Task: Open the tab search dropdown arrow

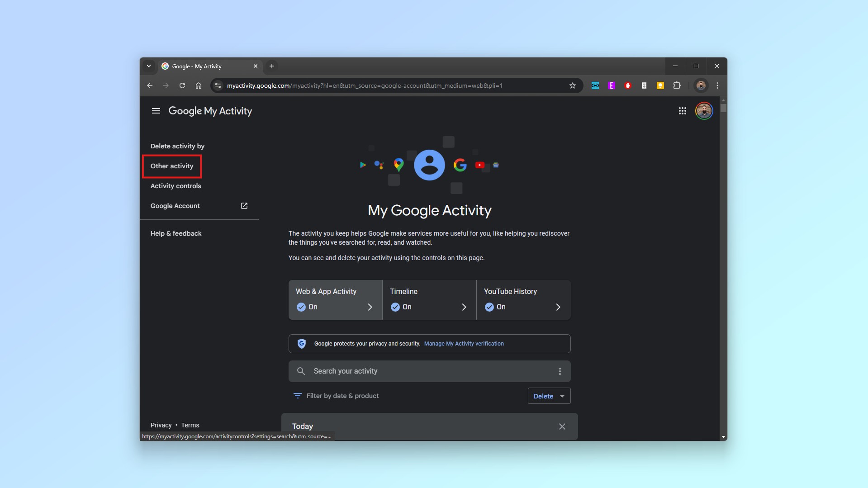Action: point(149,66)
